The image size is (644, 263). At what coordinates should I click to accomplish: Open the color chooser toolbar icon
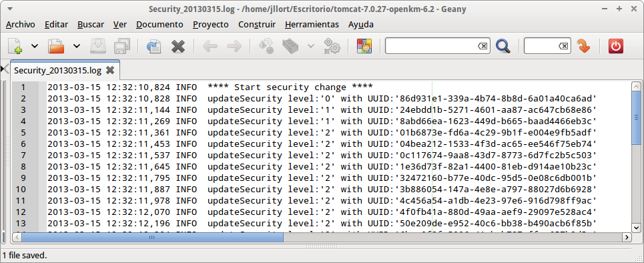point(364,46)
